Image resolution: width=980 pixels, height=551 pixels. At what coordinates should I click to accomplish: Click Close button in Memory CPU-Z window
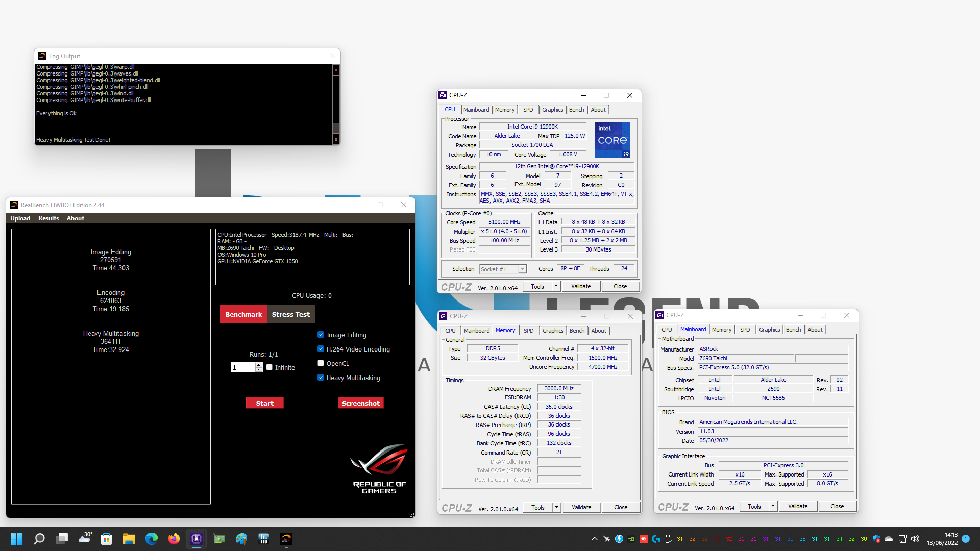click(621, 507)
